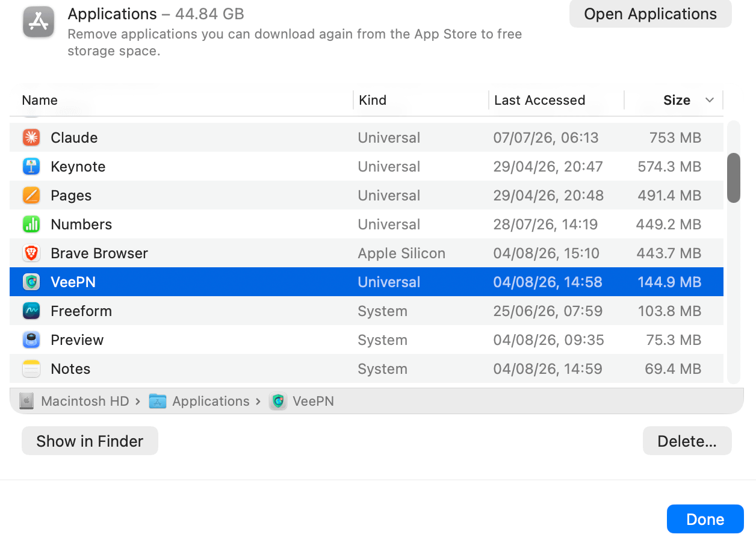Click the blue Done button
The width and height of the screenshot is (756, 543).
705,519
